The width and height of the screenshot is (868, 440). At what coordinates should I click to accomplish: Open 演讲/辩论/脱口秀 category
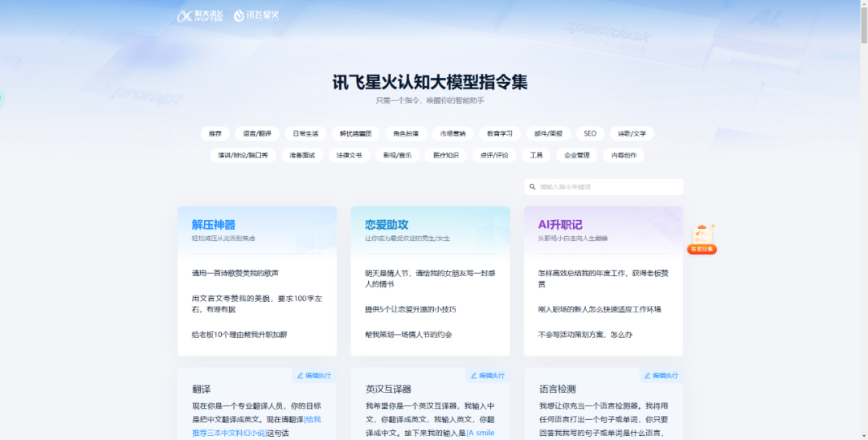tap(243, 155)
